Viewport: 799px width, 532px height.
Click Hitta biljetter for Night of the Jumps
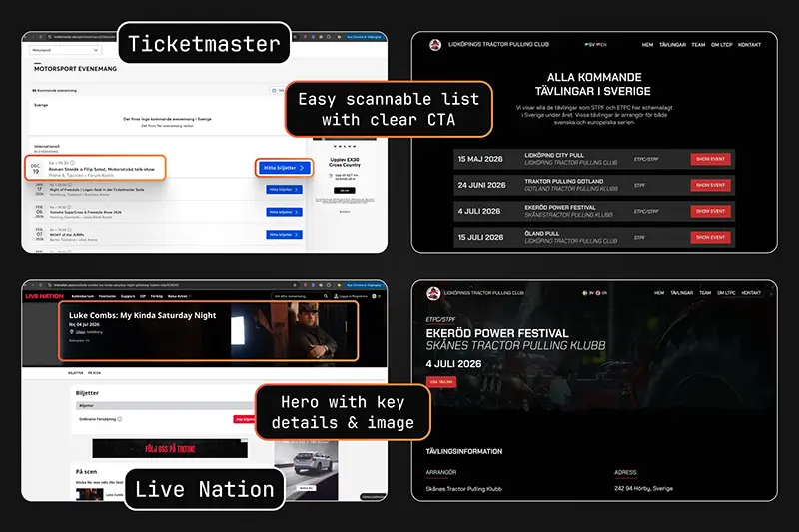[284, 235]
